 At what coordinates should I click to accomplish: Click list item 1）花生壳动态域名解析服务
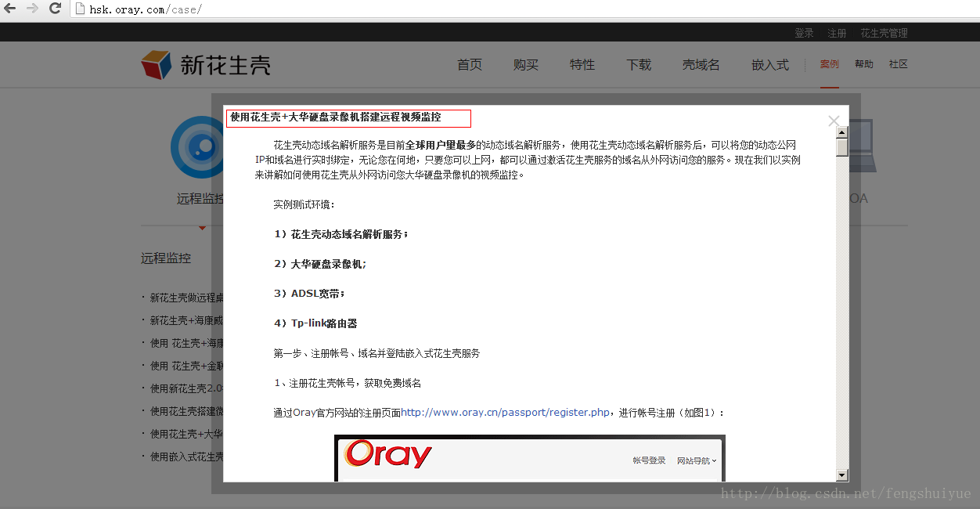[341, 234]
